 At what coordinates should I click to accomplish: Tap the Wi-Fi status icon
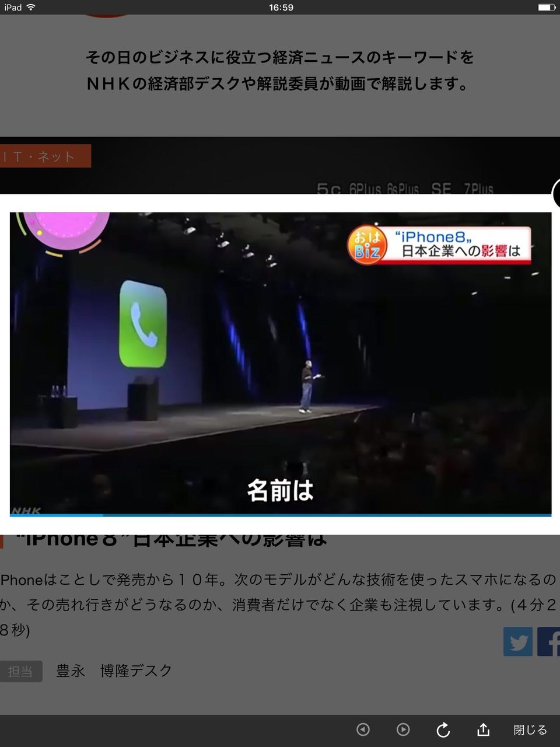[31, 8]
